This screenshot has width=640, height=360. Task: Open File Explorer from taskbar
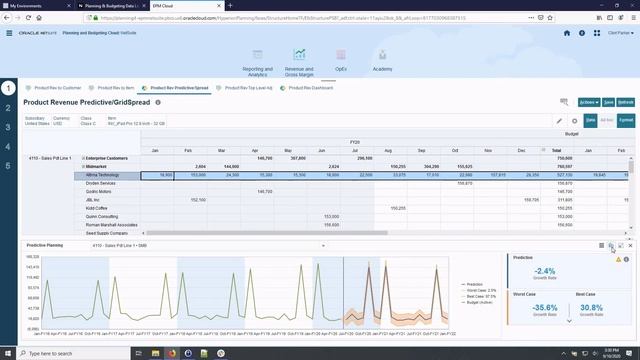point(156,353)
